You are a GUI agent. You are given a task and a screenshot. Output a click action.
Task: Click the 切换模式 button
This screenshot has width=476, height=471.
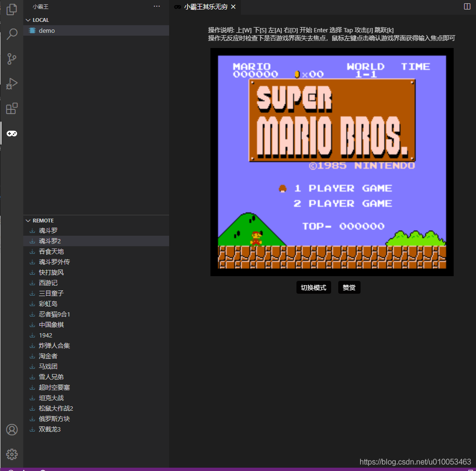(x=314, y=288)
